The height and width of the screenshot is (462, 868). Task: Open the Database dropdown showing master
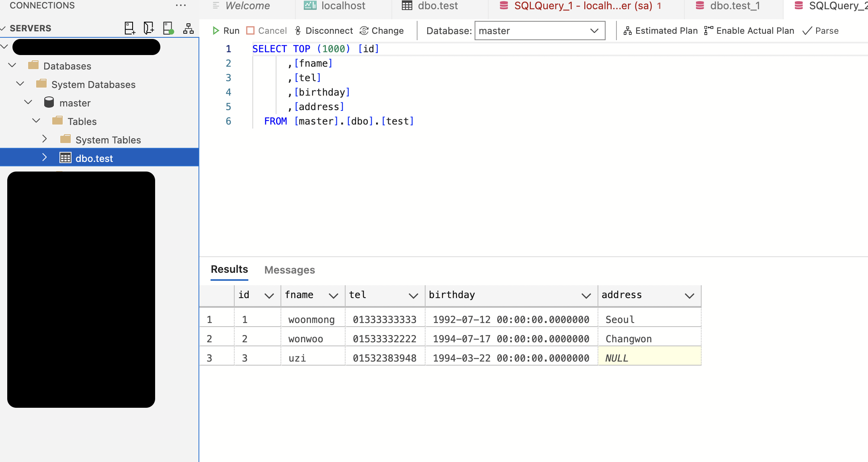tap(539, 31)
